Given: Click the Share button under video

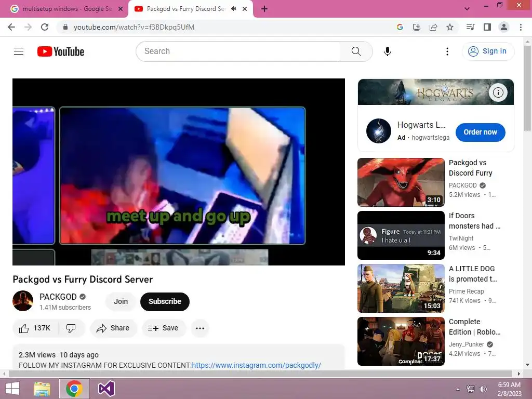Looking at the screenshot, I should pos(113,328).
